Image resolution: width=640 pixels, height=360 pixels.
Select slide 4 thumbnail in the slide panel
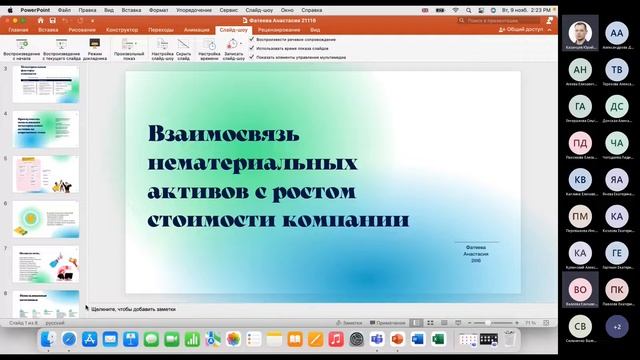coord(46,129)
